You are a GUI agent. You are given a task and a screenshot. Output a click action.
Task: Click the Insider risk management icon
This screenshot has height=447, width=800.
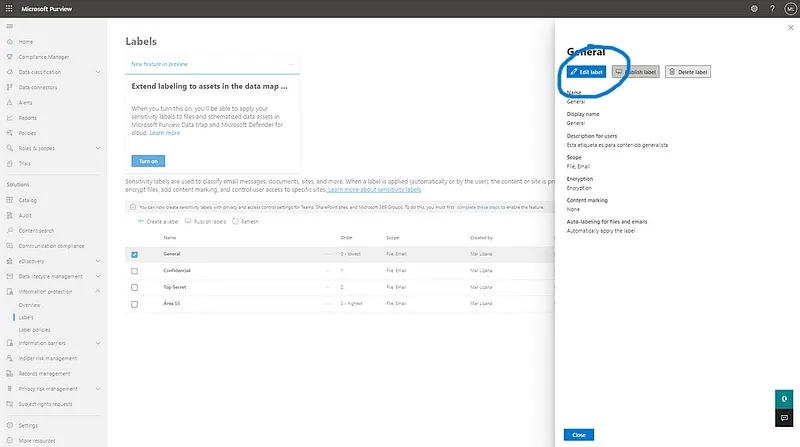[10, 358]
